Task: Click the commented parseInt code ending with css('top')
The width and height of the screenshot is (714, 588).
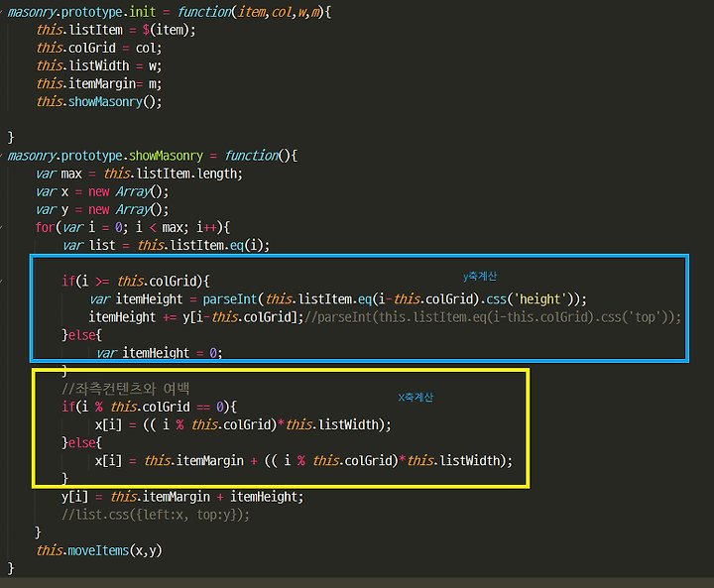Action: pos(493,317)
